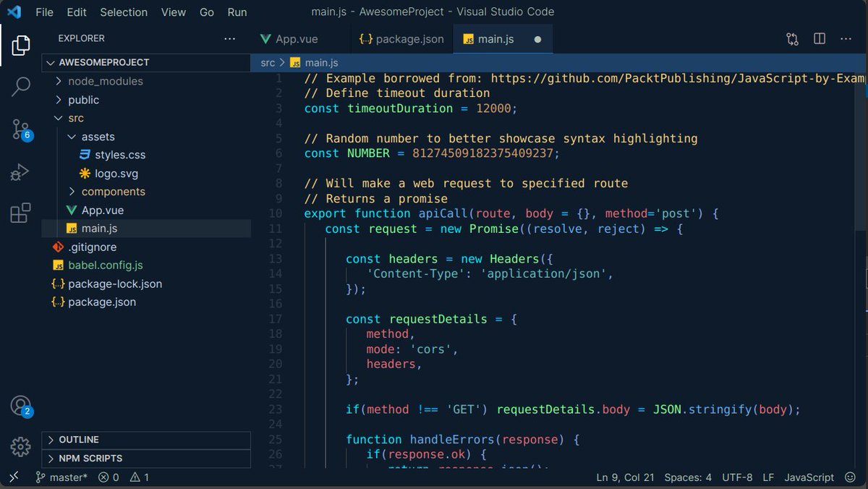This screenshot has height=489, width=868.
Task: Open the Explorer view in activity bar
Action: pyautogui.click(x=21, y=46)
